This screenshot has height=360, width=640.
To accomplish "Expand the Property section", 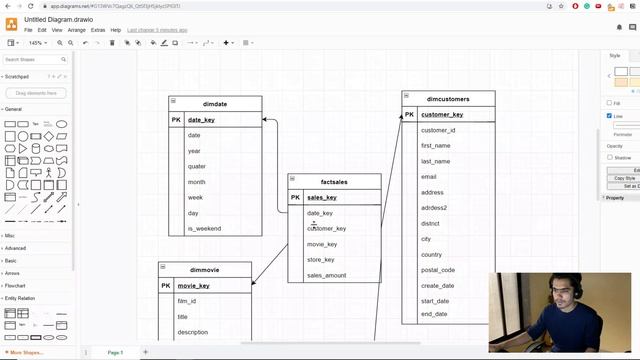I will pos(614,198).
